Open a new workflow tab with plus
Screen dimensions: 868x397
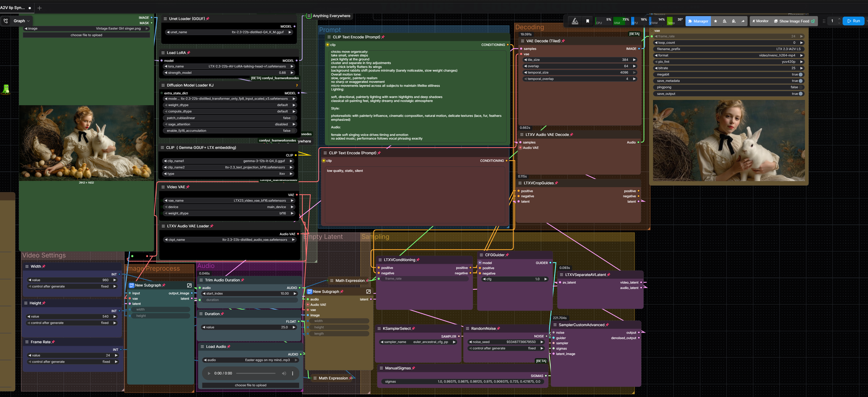(x=39, y=8)
